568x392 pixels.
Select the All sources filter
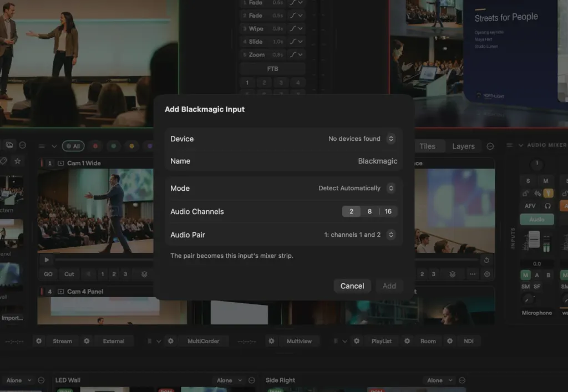[x=73, y=146]
